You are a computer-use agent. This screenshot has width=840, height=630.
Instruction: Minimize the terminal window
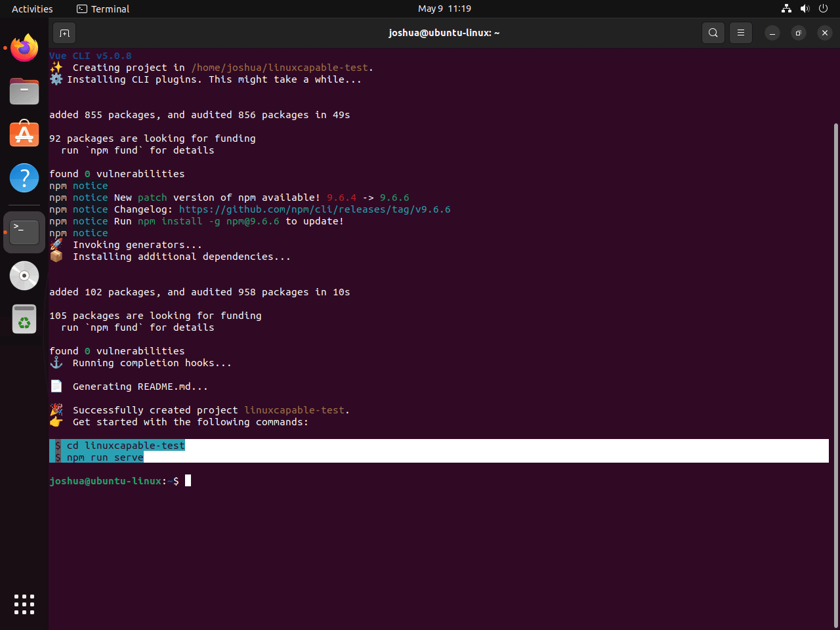click(772, 33)
